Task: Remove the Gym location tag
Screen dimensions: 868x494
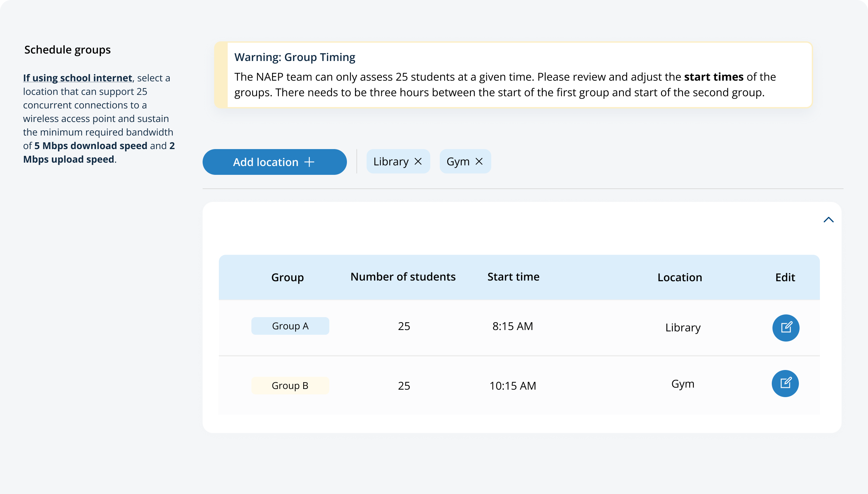Action: (479, 162)
